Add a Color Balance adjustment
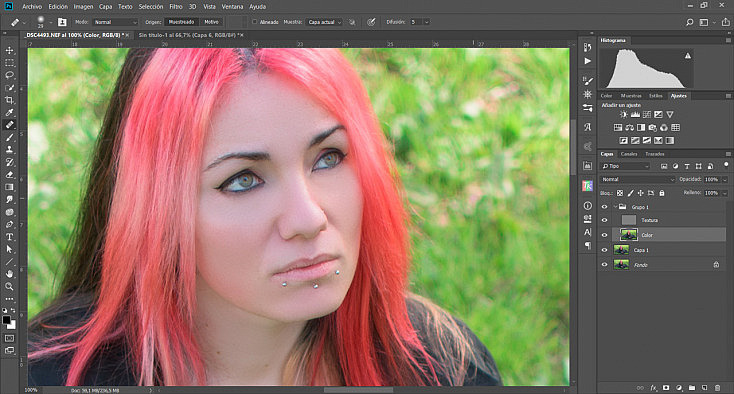 (x=630, y=127)
